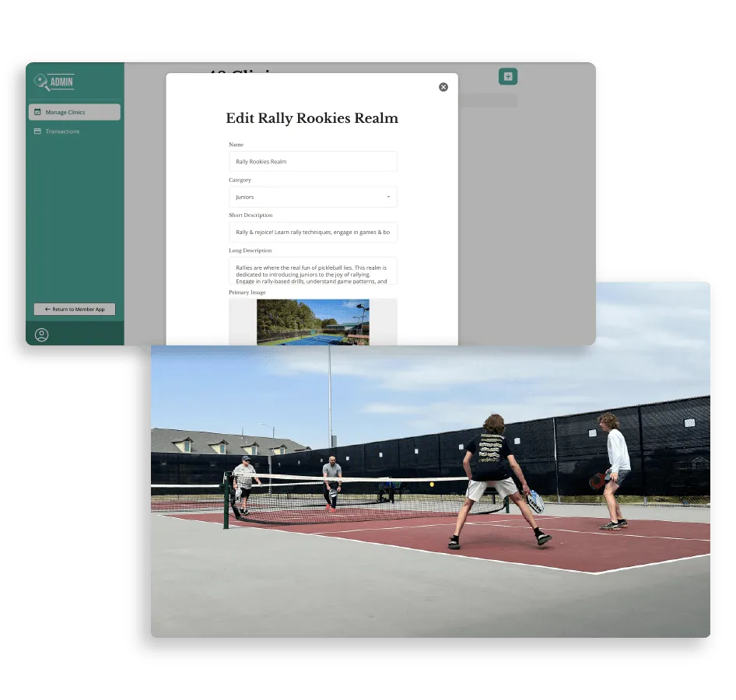Click the green plus icon to add a clinic

507,76
